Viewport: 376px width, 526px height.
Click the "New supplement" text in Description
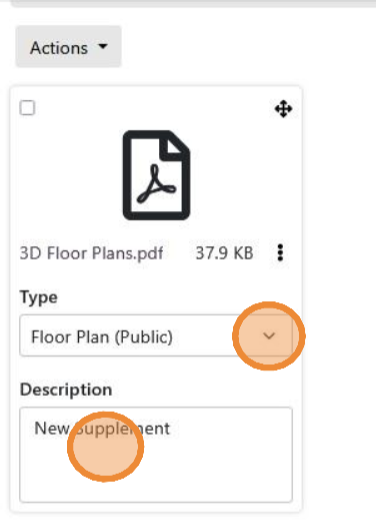(x=102, y=429)
